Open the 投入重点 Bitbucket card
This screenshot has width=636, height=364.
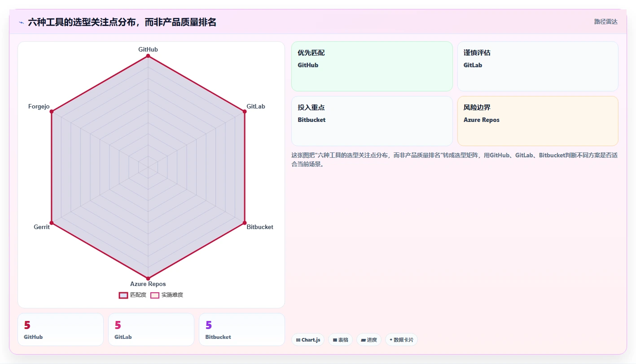coord(372,121)
